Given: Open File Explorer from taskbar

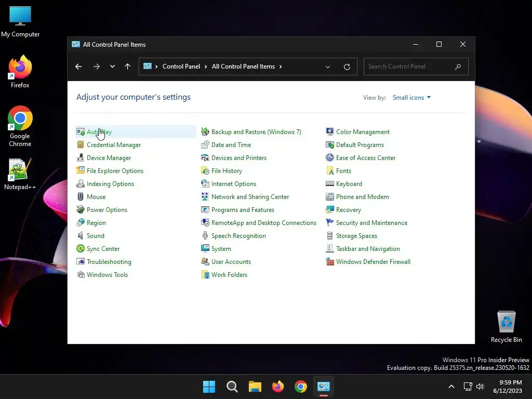Looking at the screenshot, I should pyautogui.click(x=255, y=387).
